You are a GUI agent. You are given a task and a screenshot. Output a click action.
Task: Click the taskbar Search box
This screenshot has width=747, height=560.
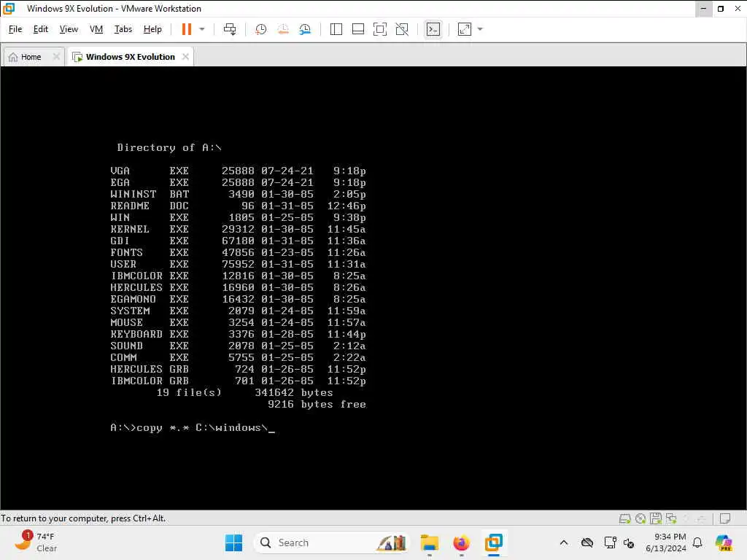click(332, 542)
